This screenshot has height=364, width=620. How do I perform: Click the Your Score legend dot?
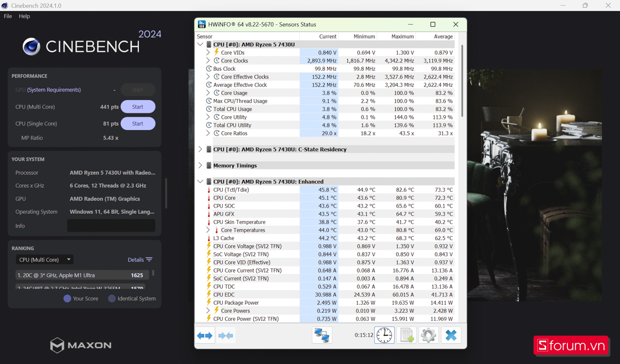point(67,298)
